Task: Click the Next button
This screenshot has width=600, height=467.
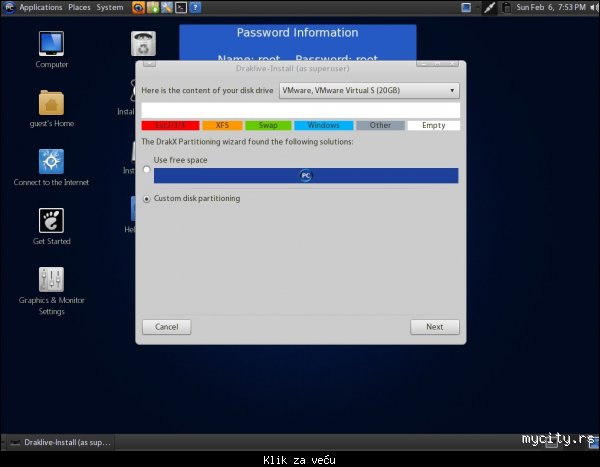Action: (x=435, y=327)
